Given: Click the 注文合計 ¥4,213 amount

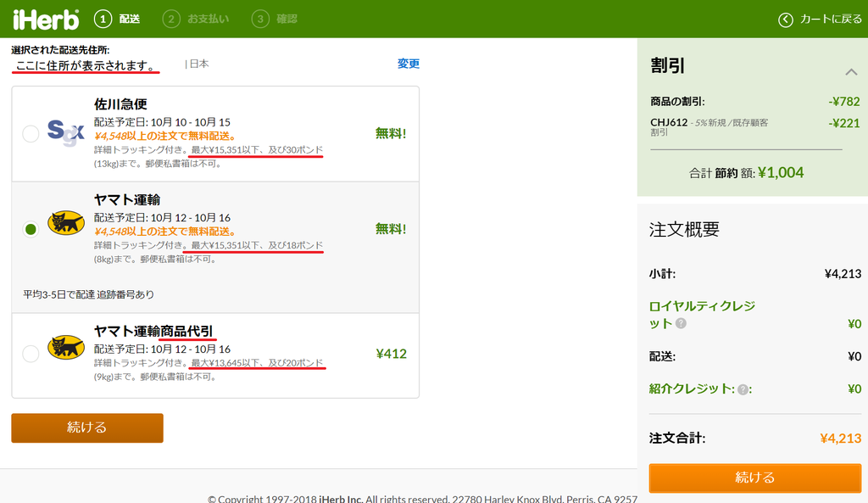Looking at the screenshot, I should pos(840,439).
